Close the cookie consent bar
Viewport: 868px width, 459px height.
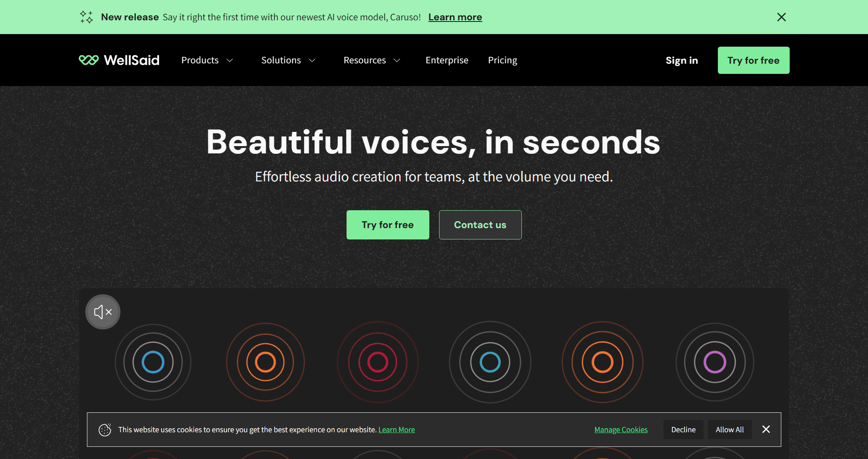tap(766, 429)
